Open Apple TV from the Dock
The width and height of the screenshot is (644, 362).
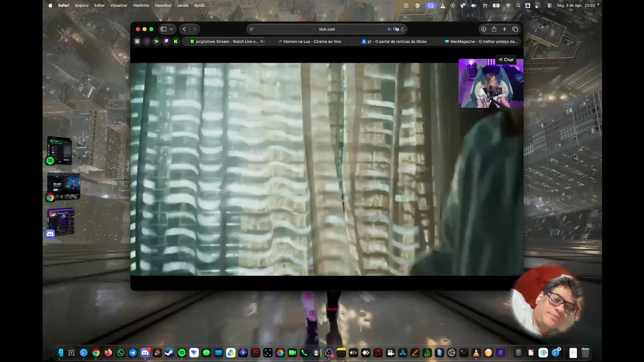[353, 353]
